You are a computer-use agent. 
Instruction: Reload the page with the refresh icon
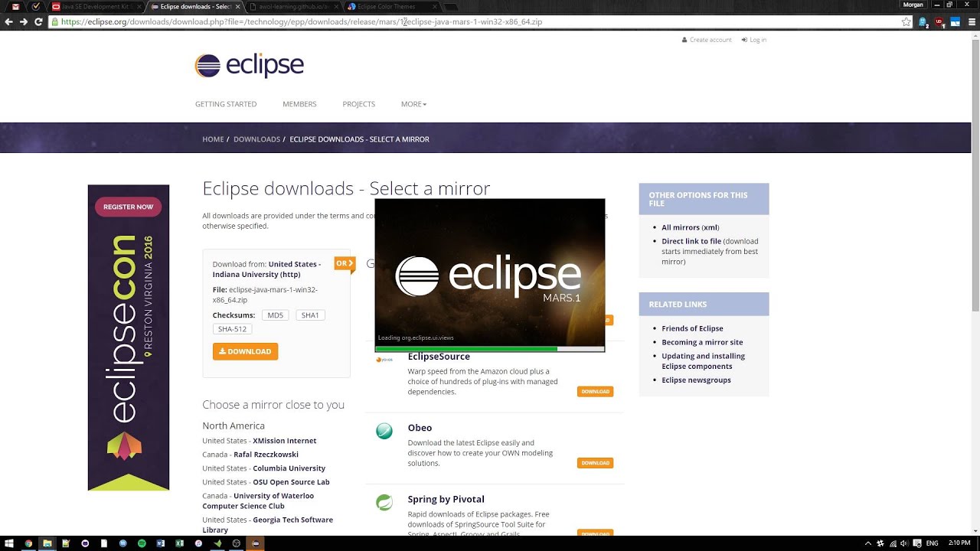[x=38, y=21]
